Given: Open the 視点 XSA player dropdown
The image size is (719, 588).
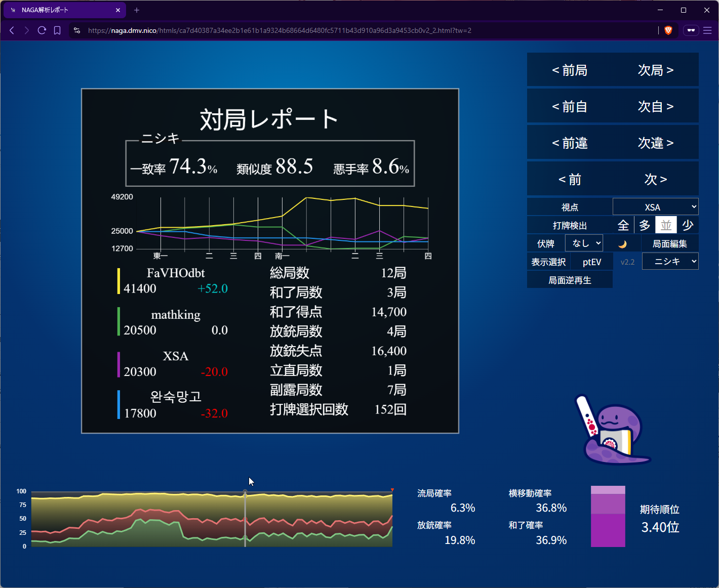Looking at the screenshot, I should pyautogui.click(x=655, y=207).
